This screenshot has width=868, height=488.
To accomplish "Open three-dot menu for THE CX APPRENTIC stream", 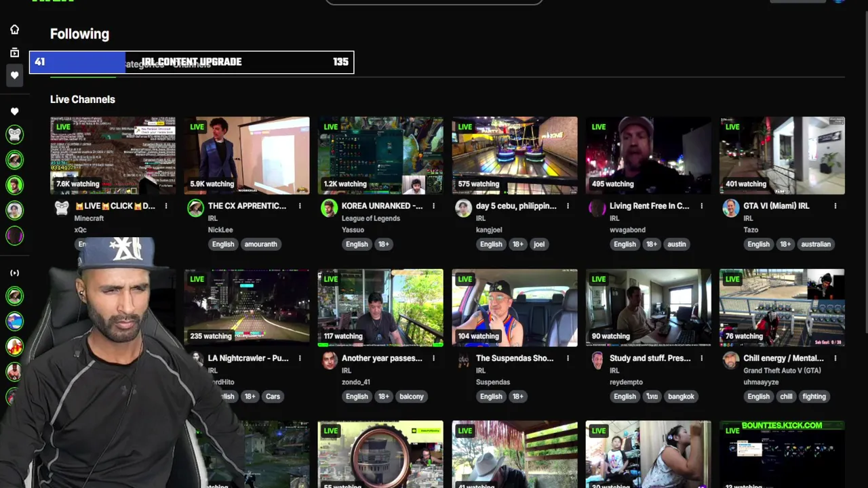I will click(x=300, y=206).
